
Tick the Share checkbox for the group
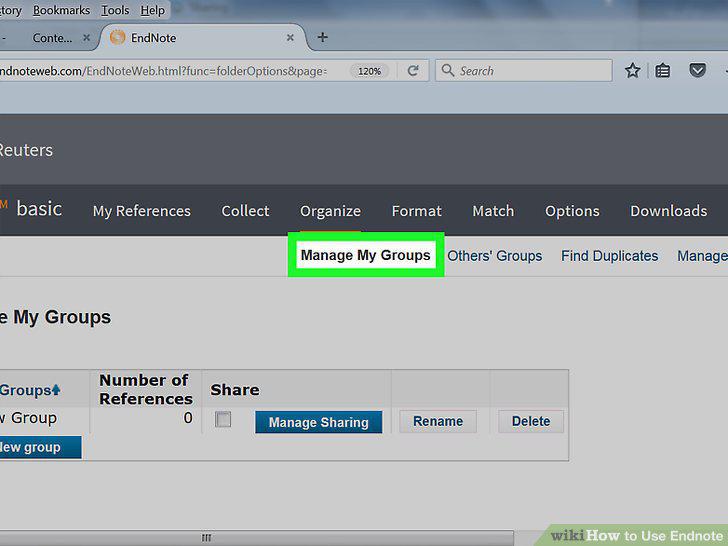(x=223, y=419)
